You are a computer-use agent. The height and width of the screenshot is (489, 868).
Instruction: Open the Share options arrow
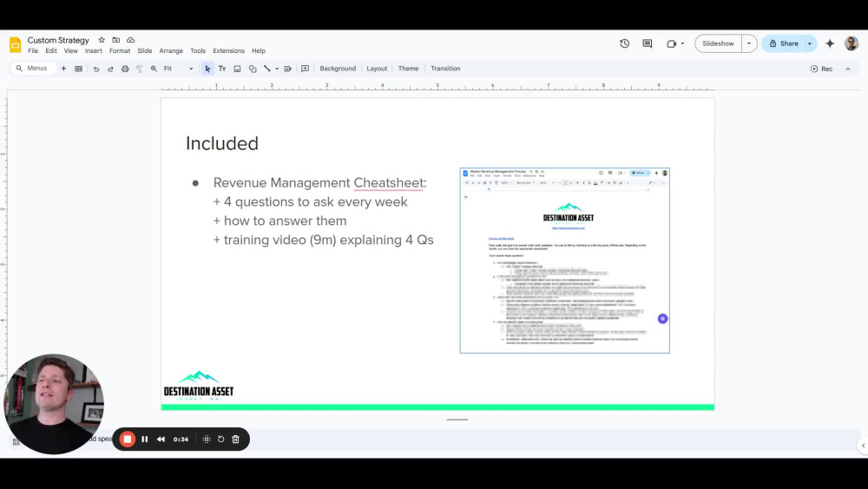(x=810, y=43)
